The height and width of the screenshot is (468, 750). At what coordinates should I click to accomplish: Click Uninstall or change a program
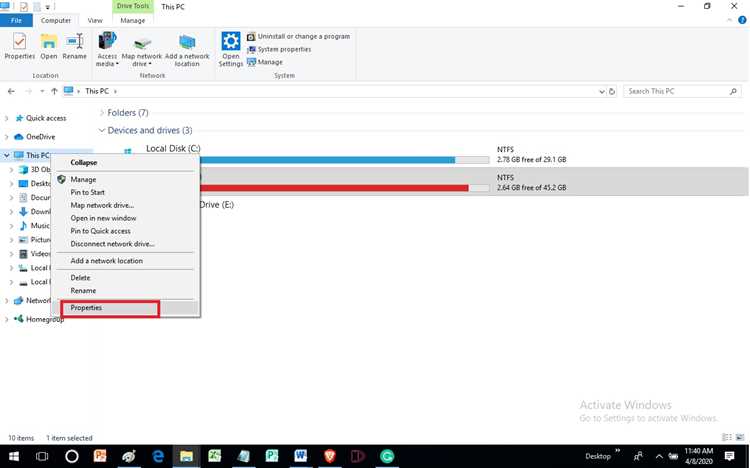[298, 36]
